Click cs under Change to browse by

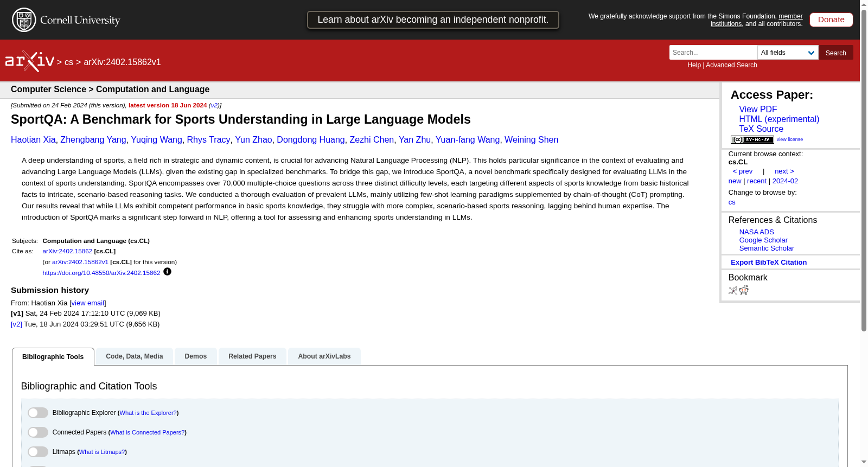coord(732,202)
